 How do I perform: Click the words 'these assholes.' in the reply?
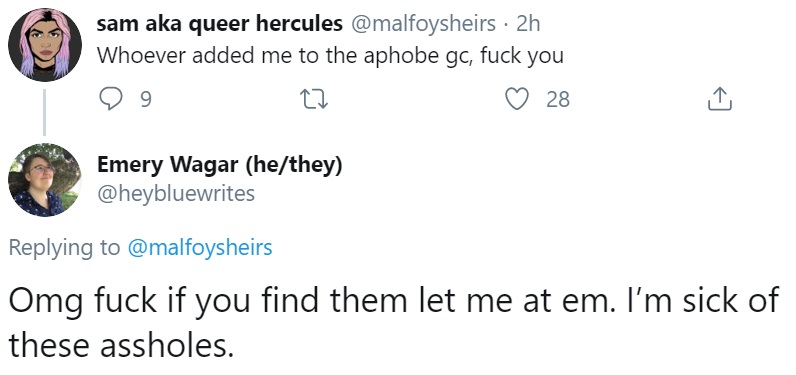pos(118,345)
